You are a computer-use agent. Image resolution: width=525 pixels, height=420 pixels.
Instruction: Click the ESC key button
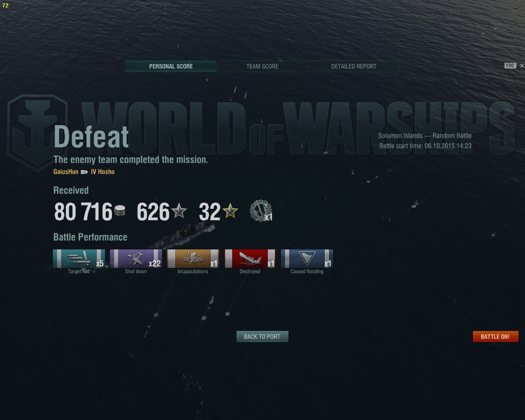point(510,66)
